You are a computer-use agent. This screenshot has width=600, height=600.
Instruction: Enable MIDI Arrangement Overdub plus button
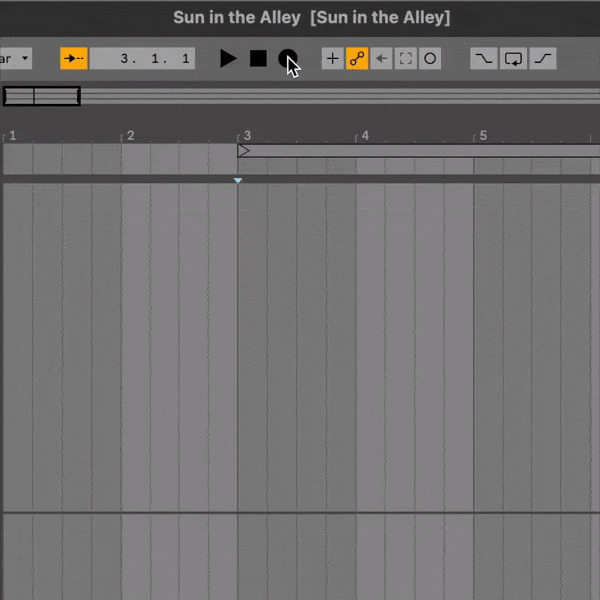333,59
